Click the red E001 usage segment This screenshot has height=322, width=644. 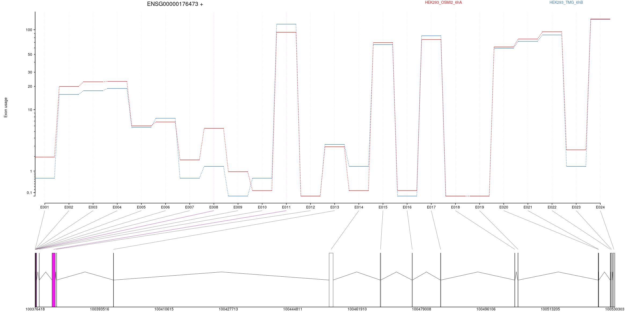[x=45, y=157]
